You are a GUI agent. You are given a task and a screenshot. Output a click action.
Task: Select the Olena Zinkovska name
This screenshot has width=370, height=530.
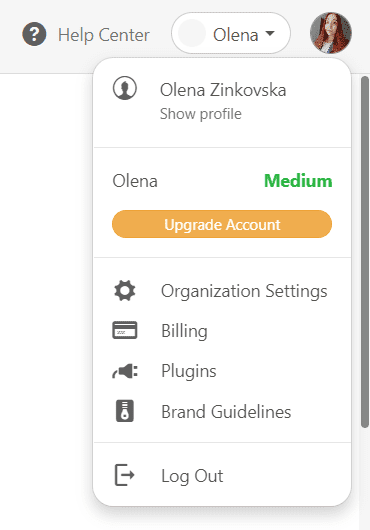(223, 90)
